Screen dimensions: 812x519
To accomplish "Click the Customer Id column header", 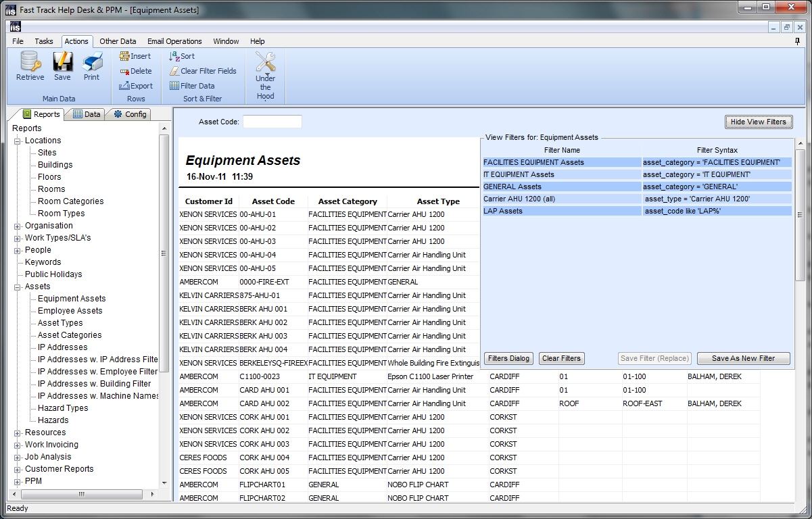I will pyautogui.click(x=209, y=201).
